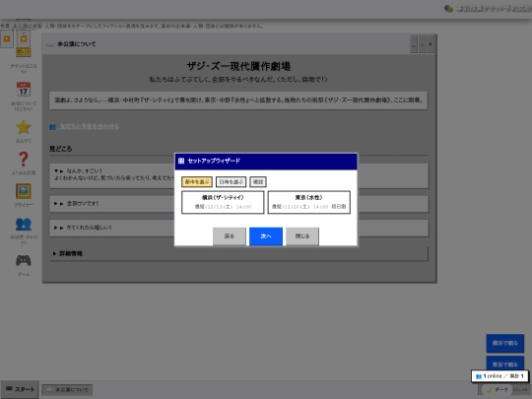
Task: Click the 1 online visitor counter badge
Action: (499, 376)
